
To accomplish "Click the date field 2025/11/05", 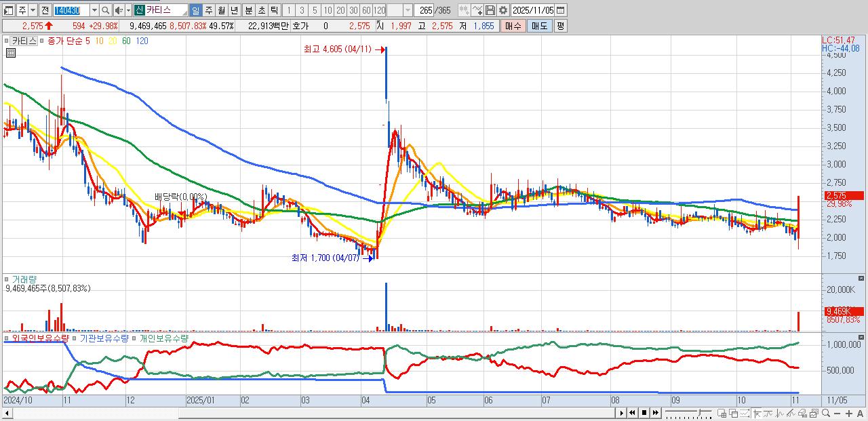I will click(x=533, y=10).
